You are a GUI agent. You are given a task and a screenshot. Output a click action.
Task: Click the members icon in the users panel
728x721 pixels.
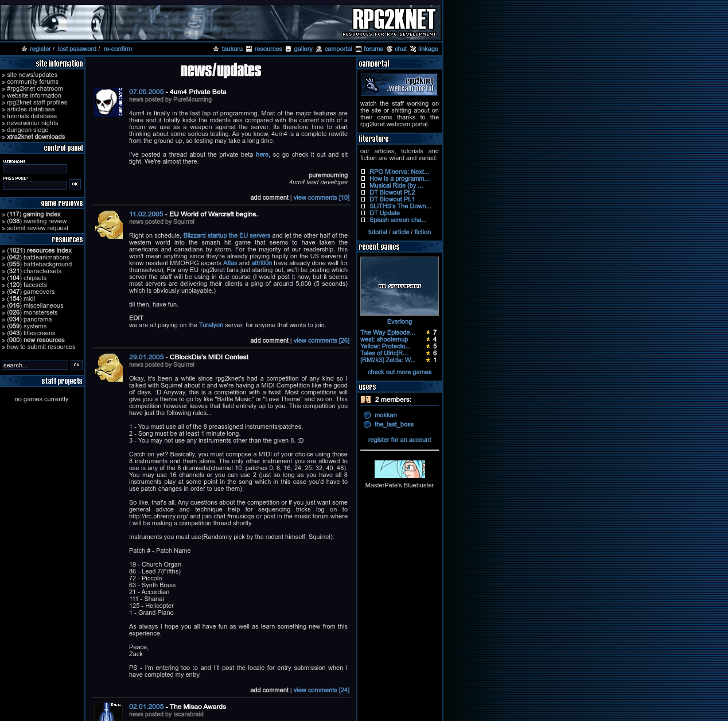click(365, 400)
